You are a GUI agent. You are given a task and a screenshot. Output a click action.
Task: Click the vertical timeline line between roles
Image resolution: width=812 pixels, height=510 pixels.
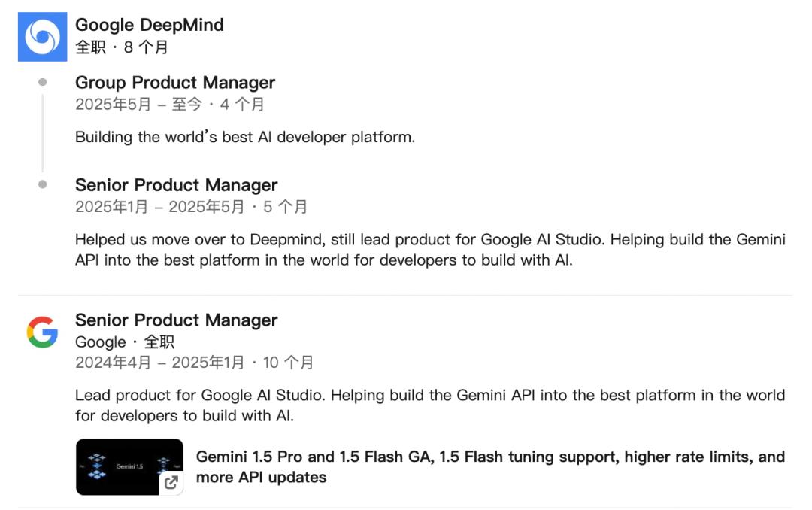click(42, 133)
